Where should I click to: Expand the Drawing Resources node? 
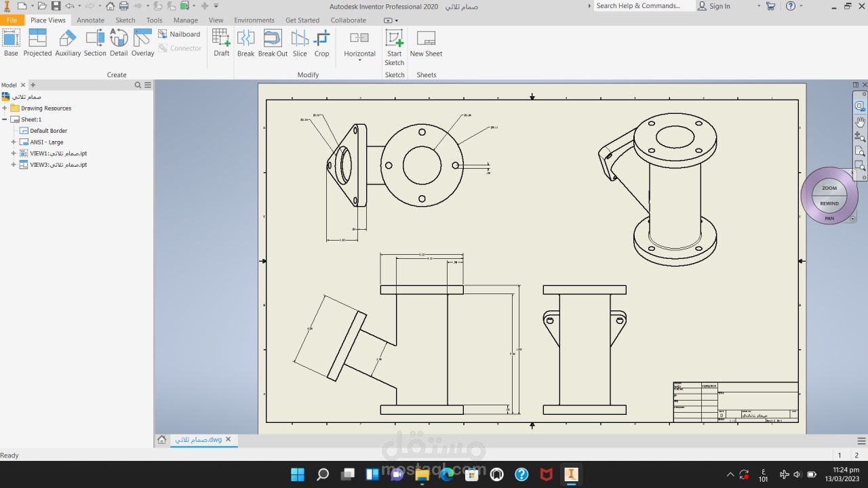coord(5,108)
